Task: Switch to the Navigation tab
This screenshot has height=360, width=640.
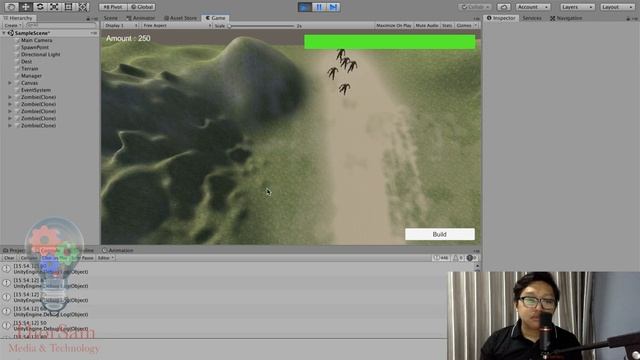Action: (x=566, y=18)
